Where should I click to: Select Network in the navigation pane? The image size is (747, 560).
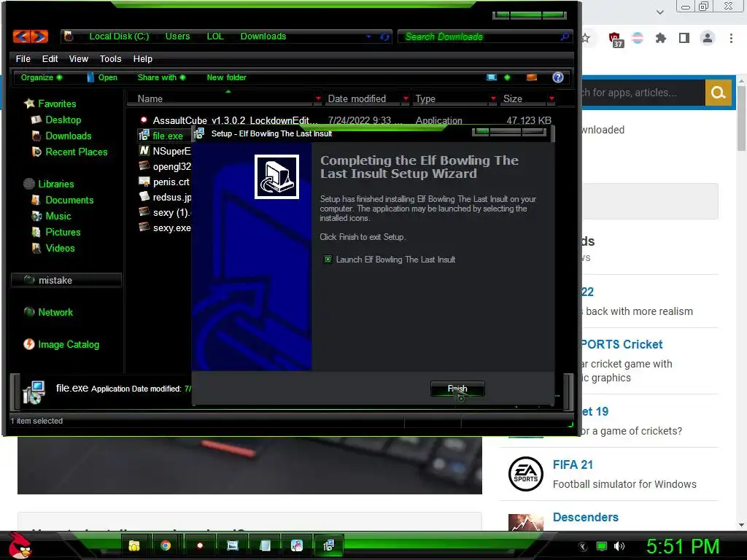click(55, 312)
